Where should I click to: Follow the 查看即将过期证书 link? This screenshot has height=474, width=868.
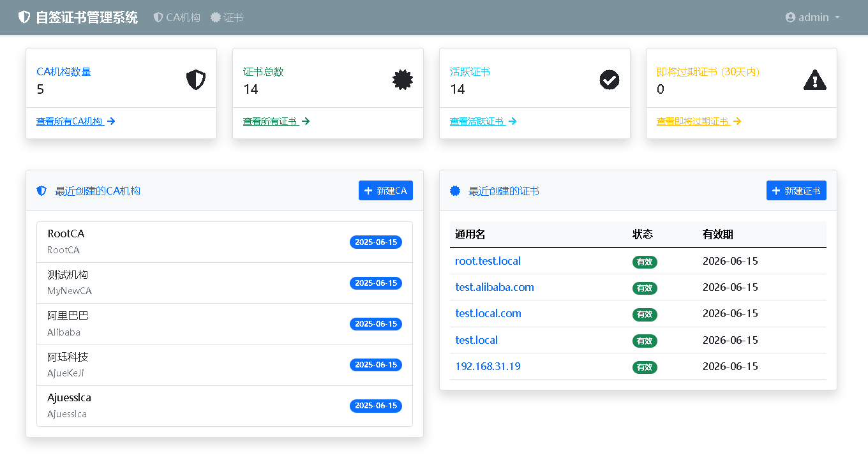[692, 121]
